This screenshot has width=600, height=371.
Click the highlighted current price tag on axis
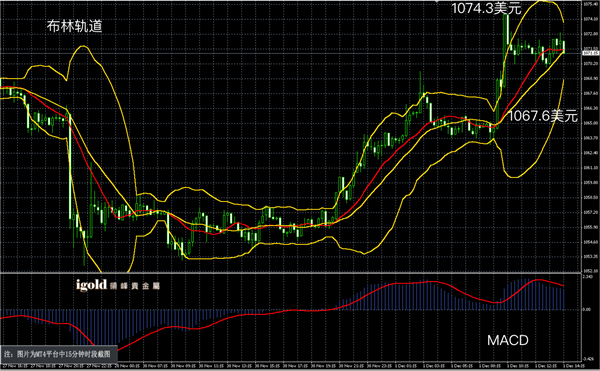[590, 53]
